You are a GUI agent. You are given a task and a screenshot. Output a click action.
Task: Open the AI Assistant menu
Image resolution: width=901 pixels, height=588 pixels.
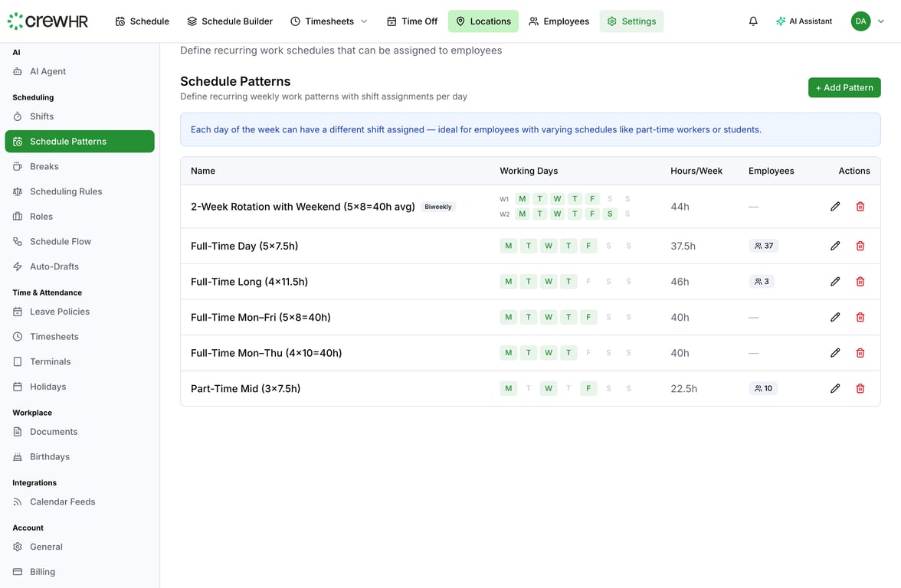[804, 21]
